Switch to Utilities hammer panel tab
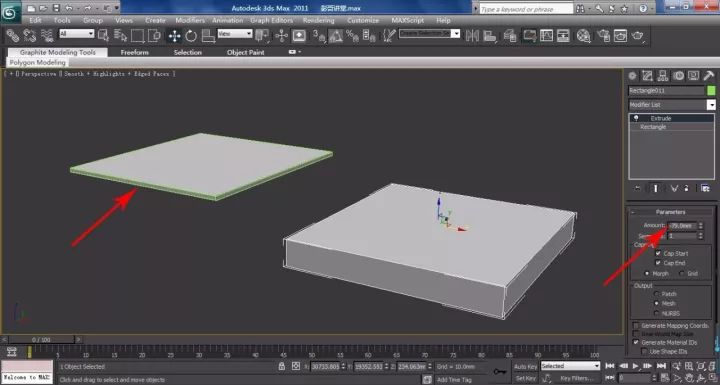The width and height of the screenshot is (720, 385). [709, 76]
